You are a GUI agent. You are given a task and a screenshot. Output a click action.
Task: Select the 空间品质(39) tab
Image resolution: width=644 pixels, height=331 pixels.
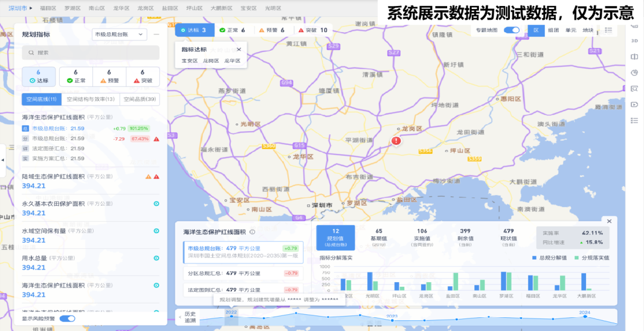point(140,100)
